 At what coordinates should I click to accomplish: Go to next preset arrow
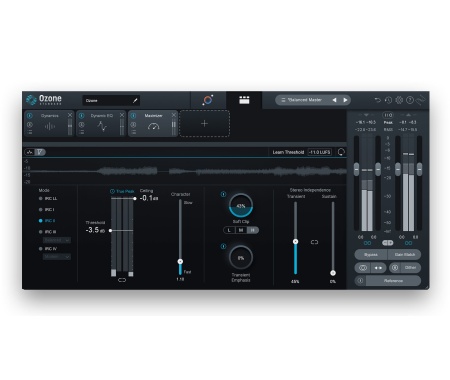(345, 100)
